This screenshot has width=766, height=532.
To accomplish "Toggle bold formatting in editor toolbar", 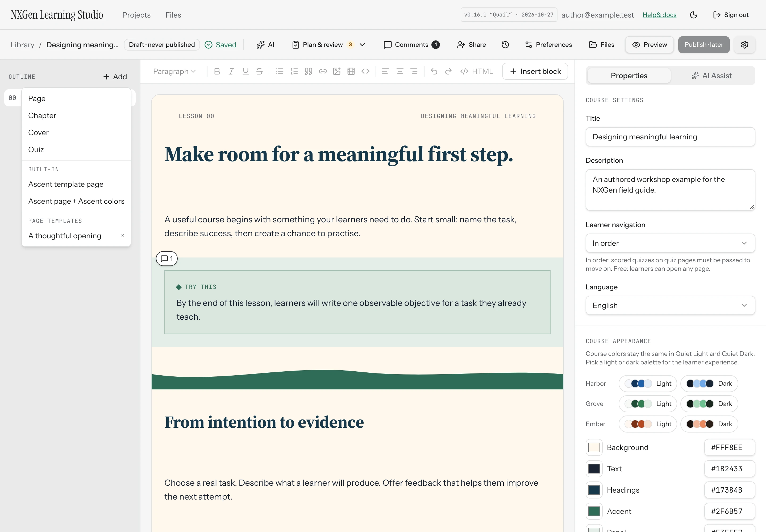I will point(217,71).
